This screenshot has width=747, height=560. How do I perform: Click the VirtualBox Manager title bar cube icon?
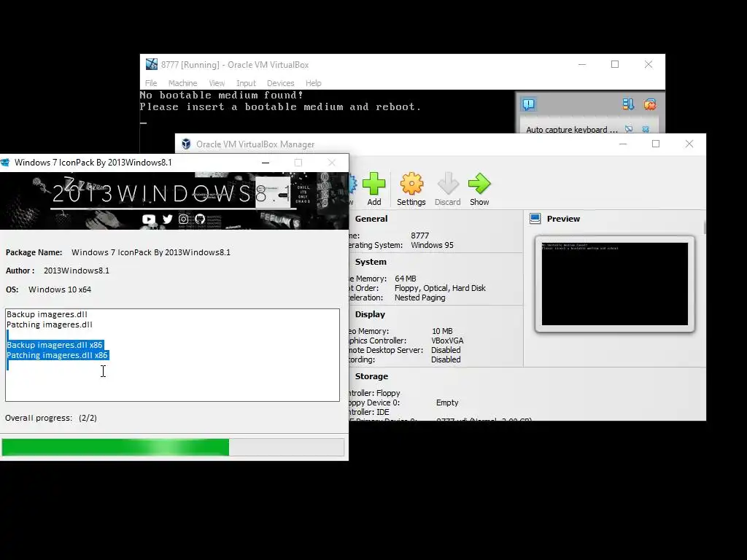click(186, 144)
